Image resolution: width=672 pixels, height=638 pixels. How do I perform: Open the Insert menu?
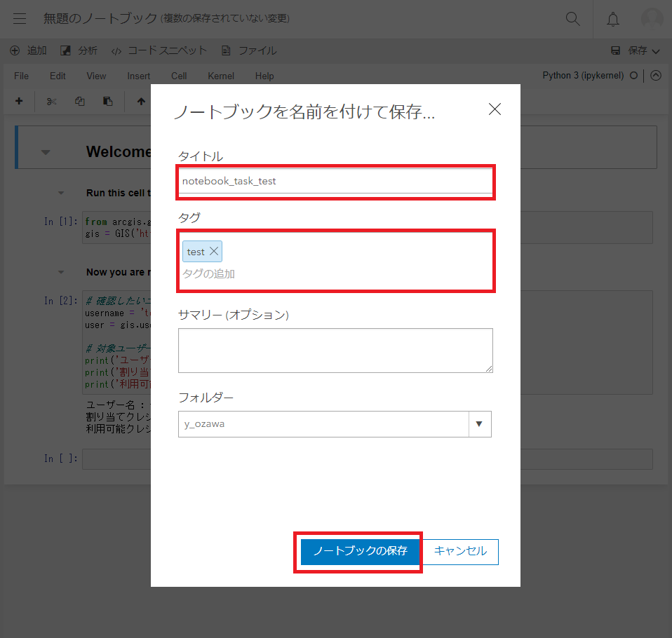click(138, 76)
